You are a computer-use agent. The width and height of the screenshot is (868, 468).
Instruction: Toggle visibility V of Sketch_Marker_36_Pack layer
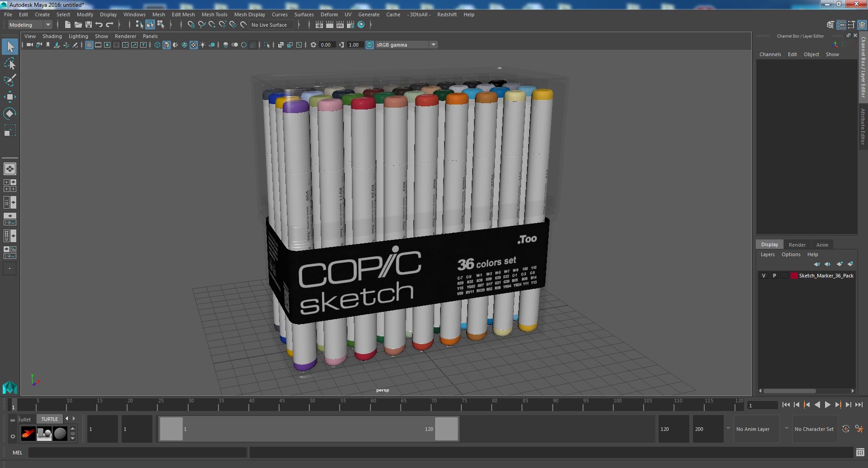click(764, 276)
